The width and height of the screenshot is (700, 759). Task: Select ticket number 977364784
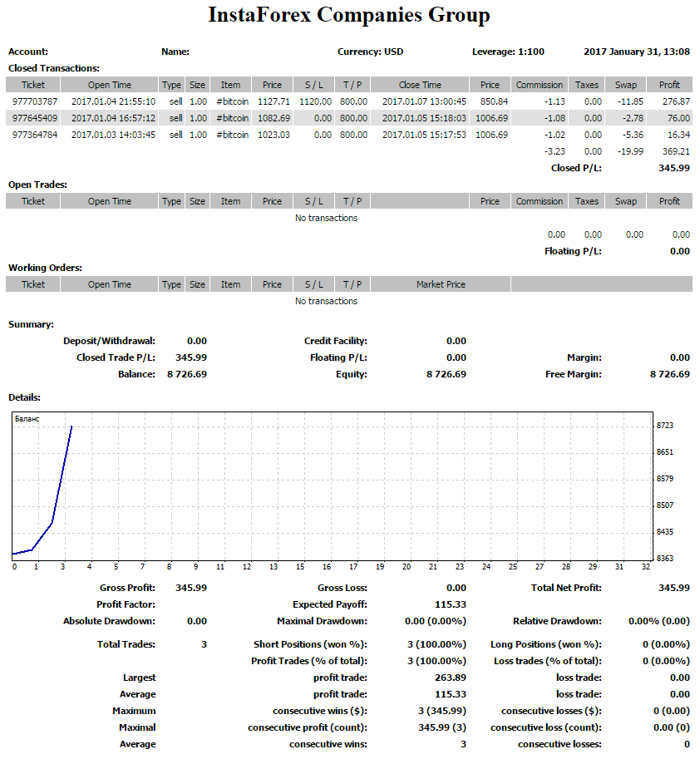(35, 135)
